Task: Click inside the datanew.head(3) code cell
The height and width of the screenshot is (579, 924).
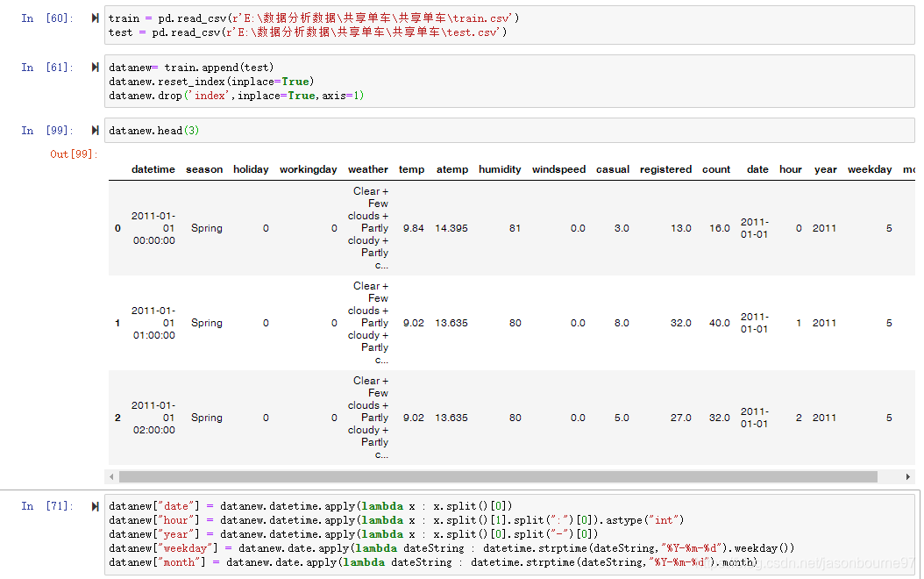Action: (x=509, y=131)
